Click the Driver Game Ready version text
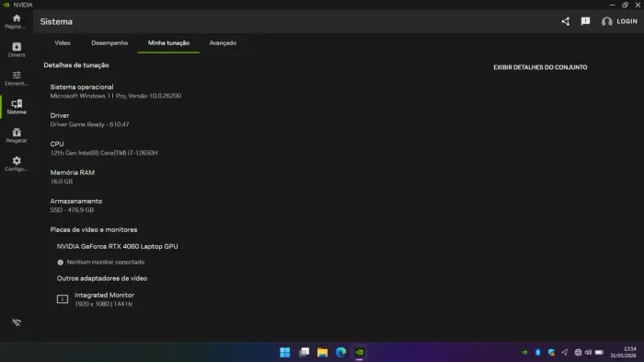This screenshot has width=644, height=362. click(89, 124)
